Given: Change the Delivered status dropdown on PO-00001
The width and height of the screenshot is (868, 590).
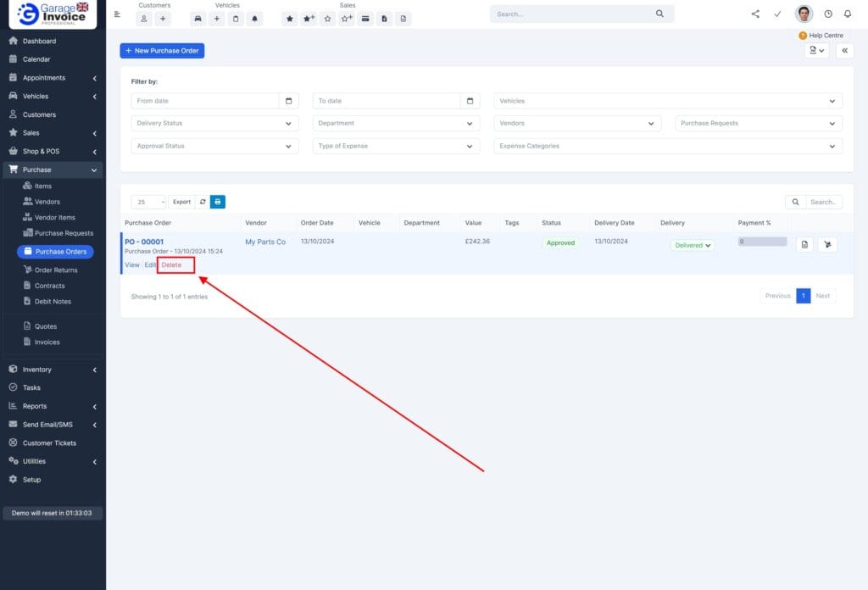Looking at the screenshot, I should pos(692,244).
